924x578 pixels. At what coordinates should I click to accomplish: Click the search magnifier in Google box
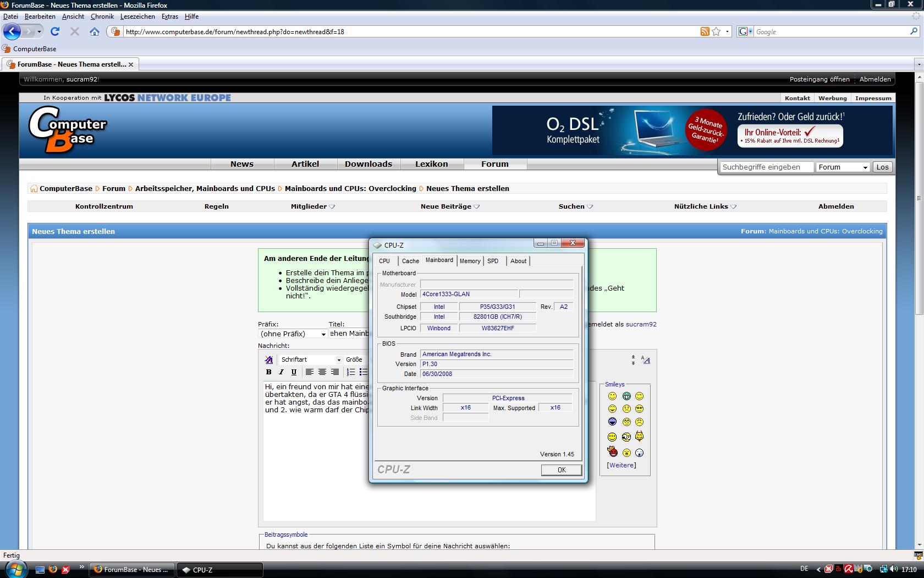[914, 31]
